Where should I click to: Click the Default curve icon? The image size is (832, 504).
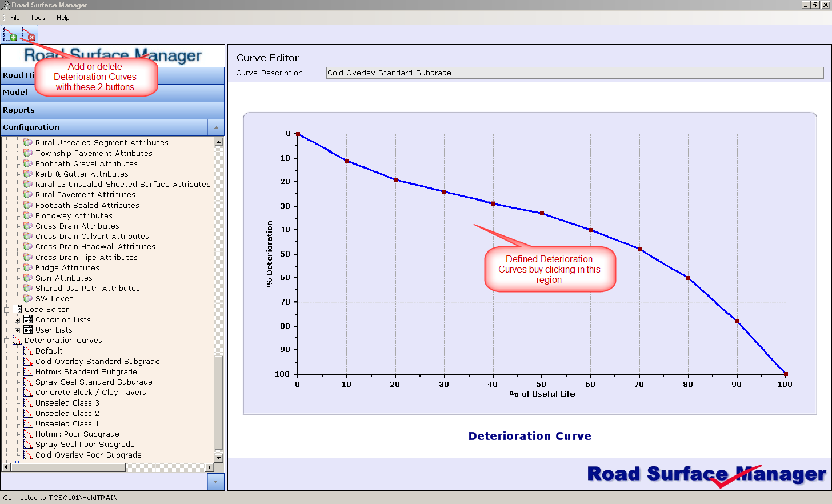pos(28,351)
